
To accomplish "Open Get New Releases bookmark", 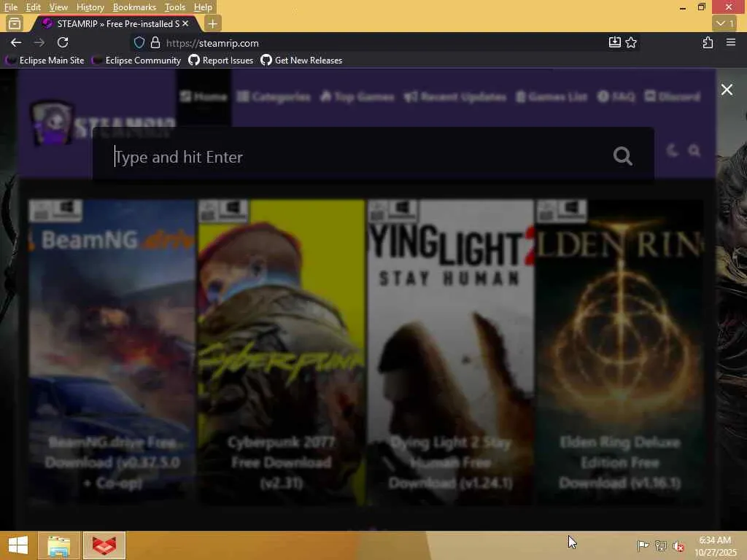I will coord(301,60).
